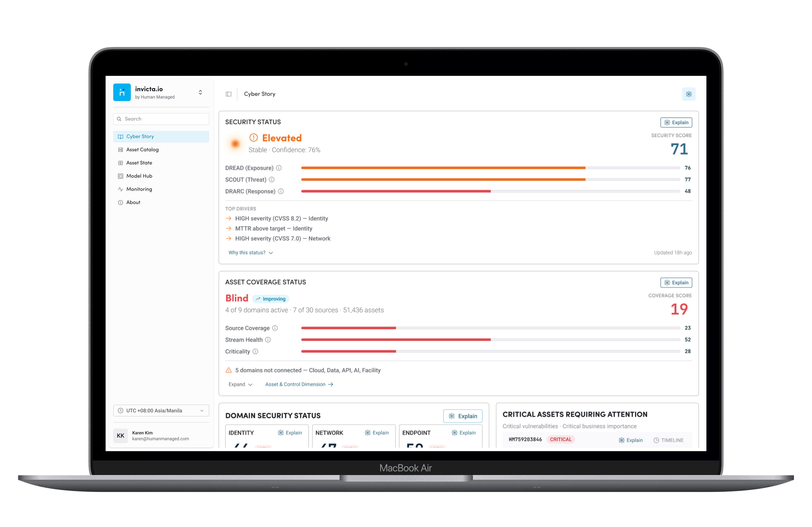
Task: Click arrow beside HIGH severity (CVSS 8.2) driver
Action: [x=229, y=218]
